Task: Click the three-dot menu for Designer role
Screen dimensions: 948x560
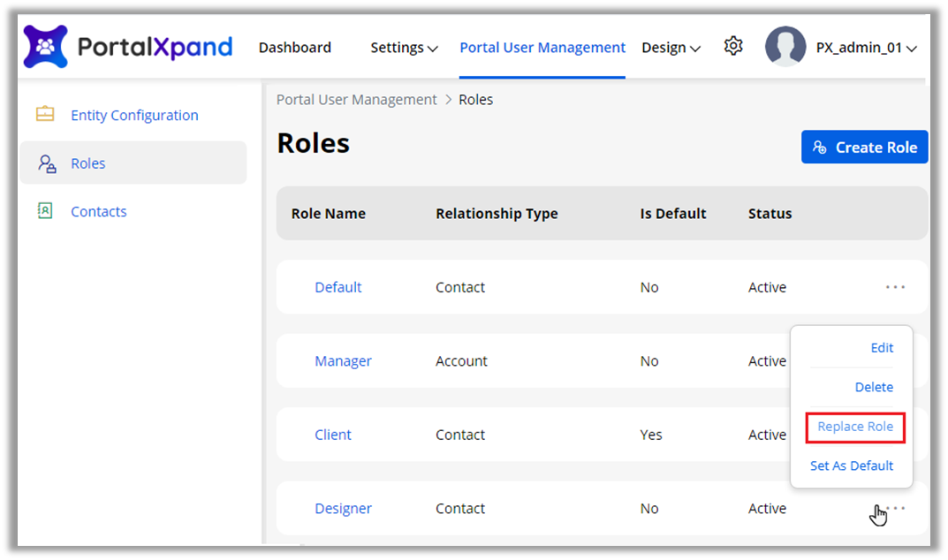Action: tap(895, 509)
